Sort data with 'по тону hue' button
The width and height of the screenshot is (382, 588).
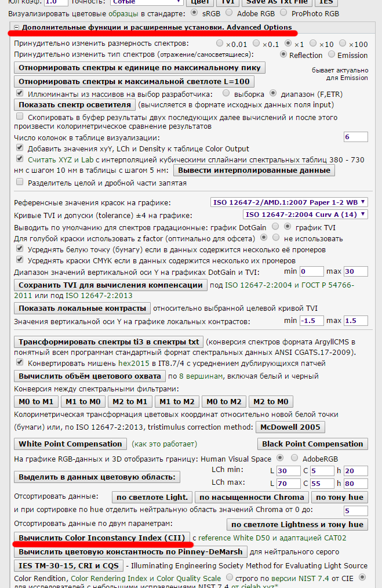coord(340,498)
